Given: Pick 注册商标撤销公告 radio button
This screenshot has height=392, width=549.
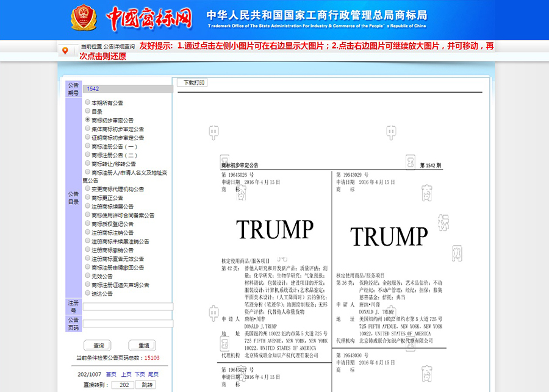Looking at the screenshot, I should point(87,249).
